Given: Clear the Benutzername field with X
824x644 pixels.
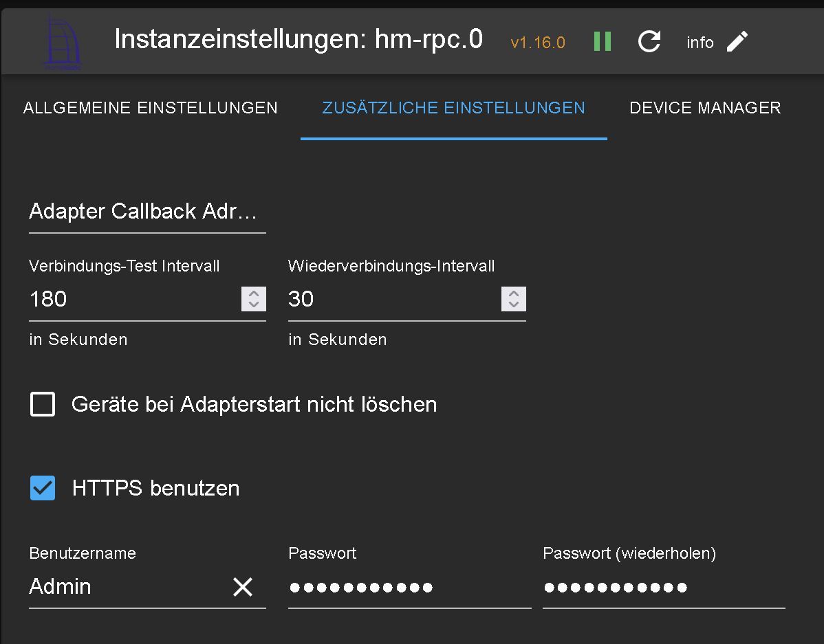Looking at the screenshot, I should 243,587.
